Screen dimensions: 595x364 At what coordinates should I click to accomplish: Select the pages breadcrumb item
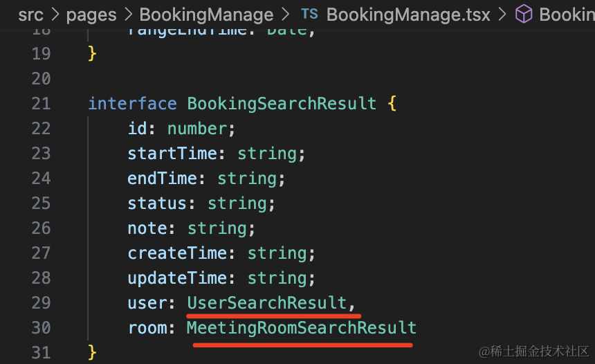[x=91, y=15]
